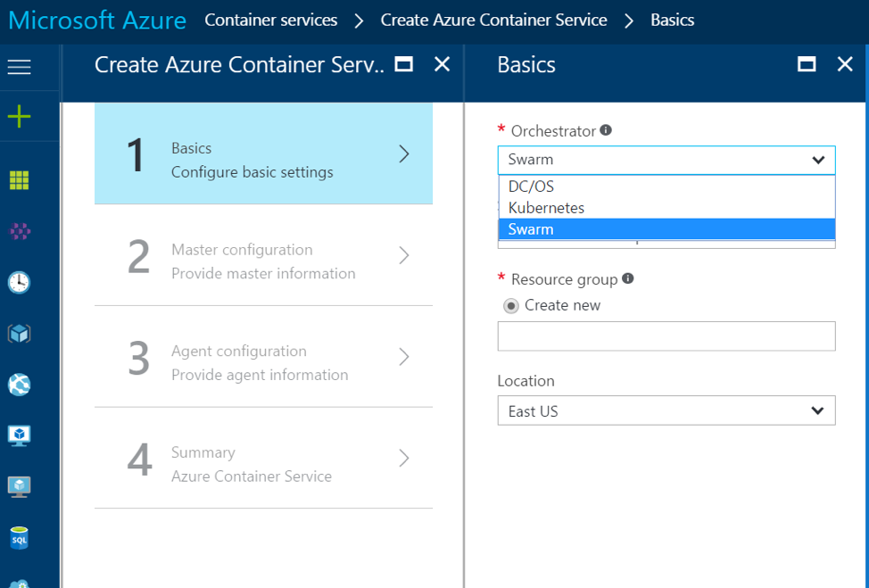
Task: Open step 3 Agent configuration
Action: coord(263,356)
